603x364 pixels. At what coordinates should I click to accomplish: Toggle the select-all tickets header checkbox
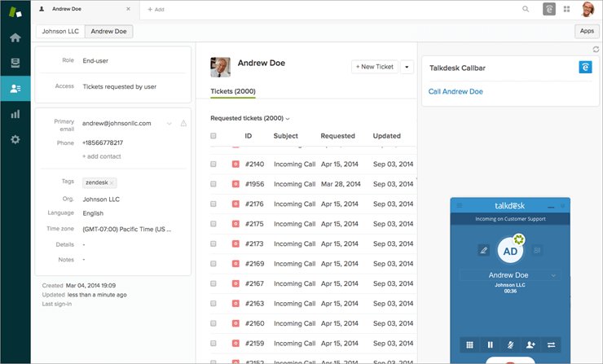tap(213, 136)
